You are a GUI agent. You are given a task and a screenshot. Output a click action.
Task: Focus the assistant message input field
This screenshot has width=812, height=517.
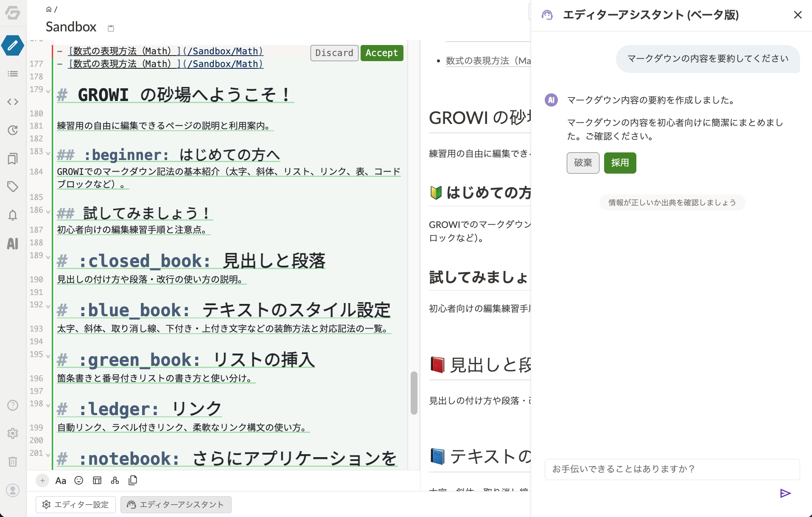(672, 469)
